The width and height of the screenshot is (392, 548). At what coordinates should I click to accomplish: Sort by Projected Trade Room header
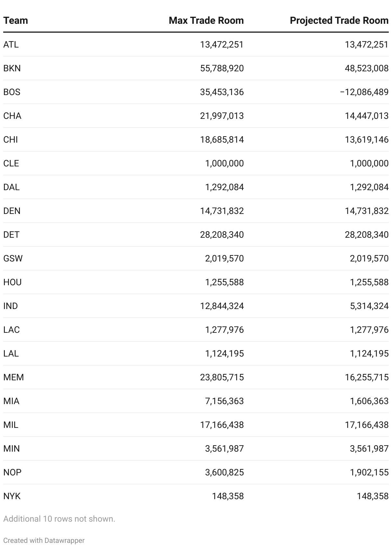pyautogui.click(x=339, y=21)
